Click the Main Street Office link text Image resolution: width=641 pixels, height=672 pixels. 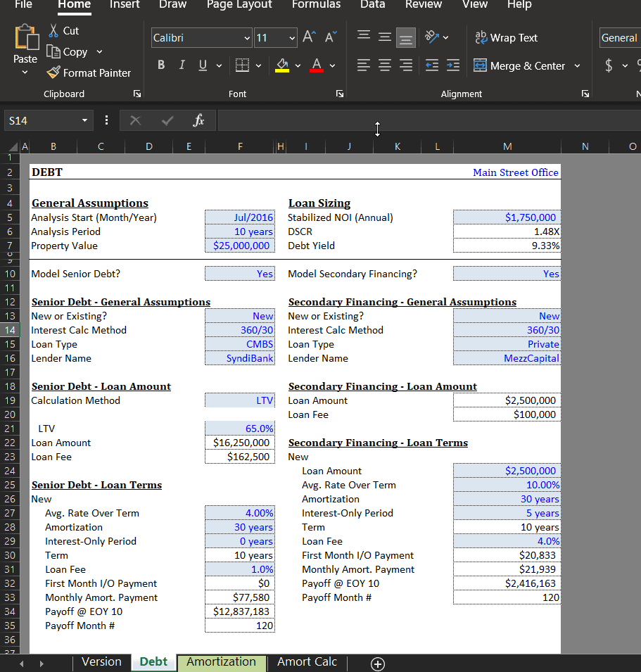click(x=515, y=172)
